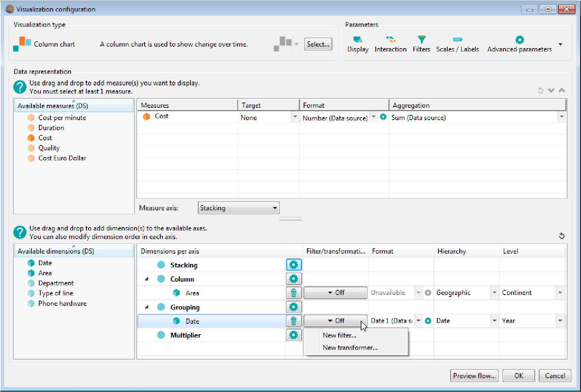
Task: Open the visualization type thumbnail dropdown
Action: (x=296, y=44)
